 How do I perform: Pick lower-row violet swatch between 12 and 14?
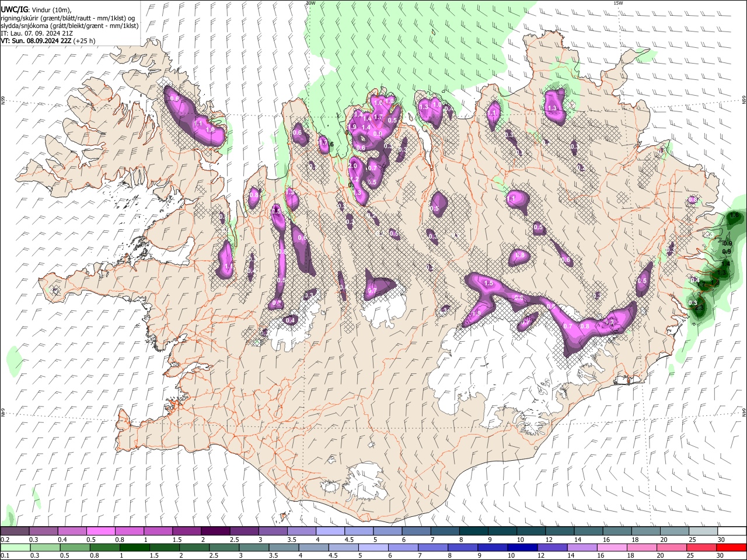[553, 547]
